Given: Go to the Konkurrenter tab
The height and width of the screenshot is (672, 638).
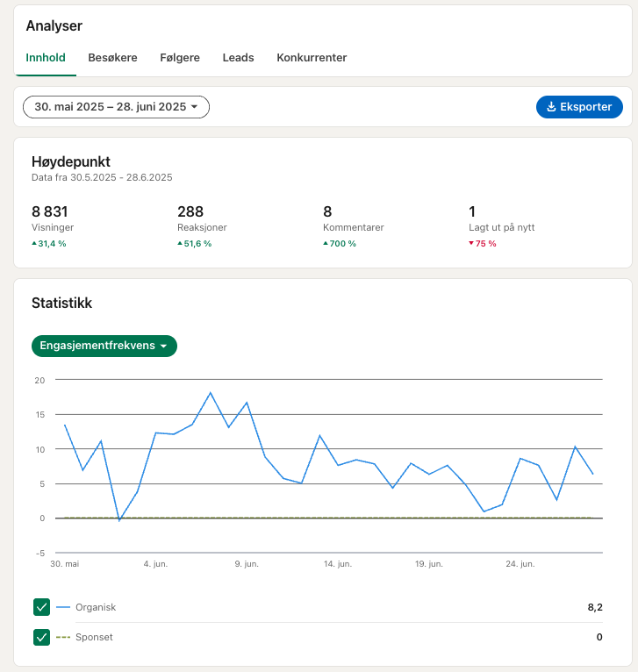Looking at the screenshot, I should tap(312, 57).
